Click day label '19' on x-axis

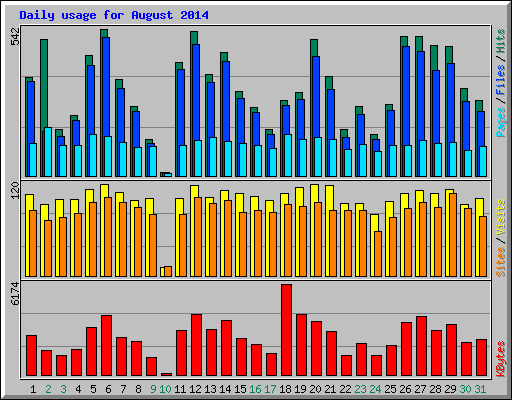301,389
